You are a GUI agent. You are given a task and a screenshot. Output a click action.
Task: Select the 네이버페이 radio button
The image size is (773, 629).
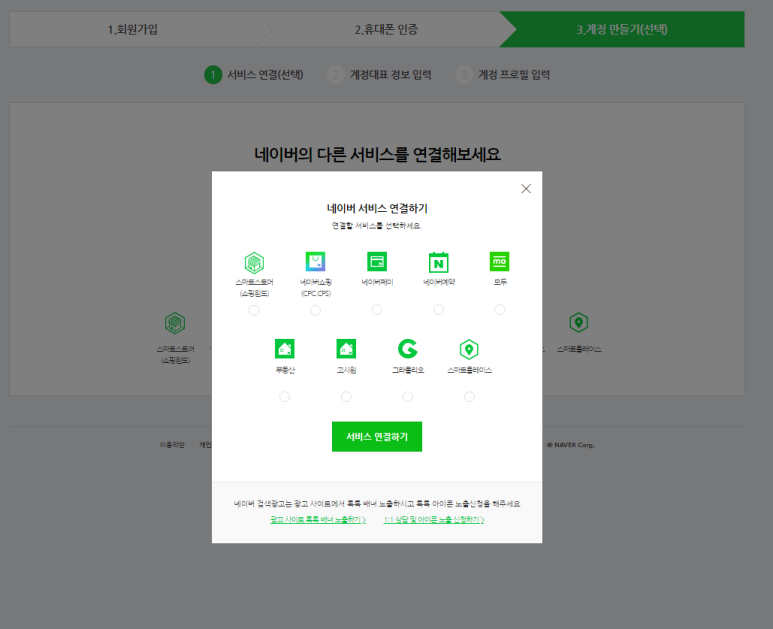(x=377, y=310)
